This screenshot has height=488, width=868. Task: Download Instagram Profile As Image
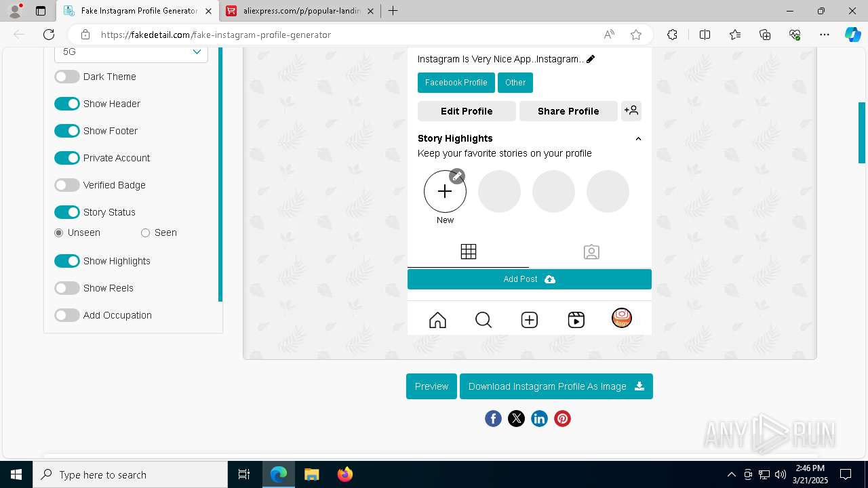pos(556,386)
